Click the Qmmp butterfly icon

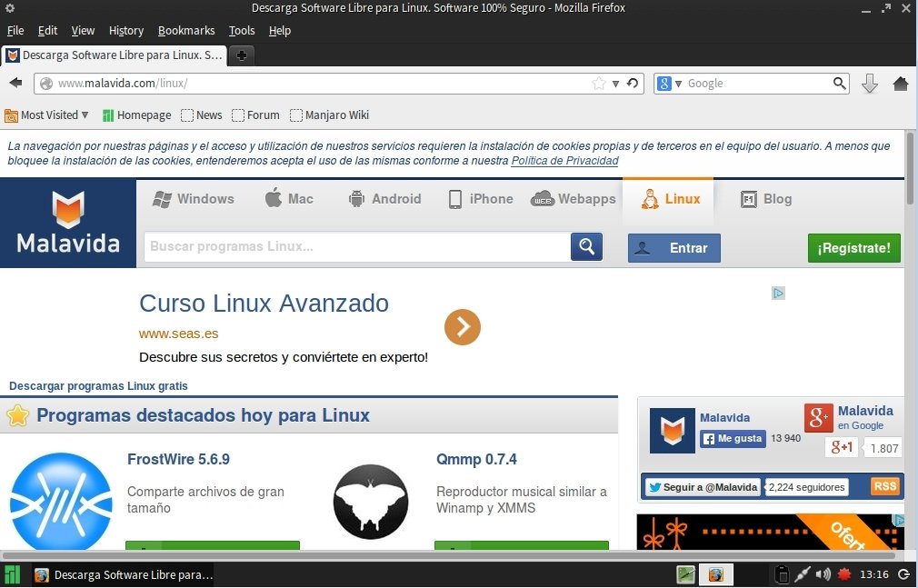[x=371, y=502]
